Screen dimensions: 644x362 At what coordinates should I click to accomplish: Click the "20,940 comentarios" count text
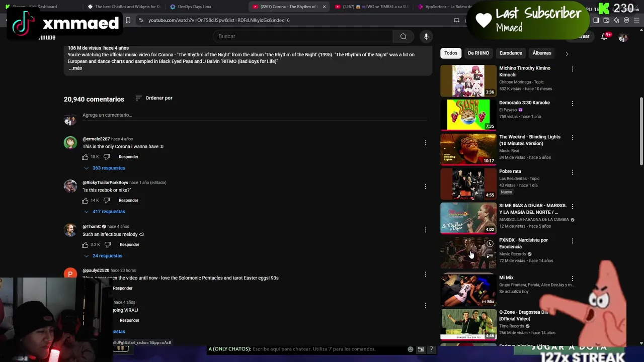point(94,99)
